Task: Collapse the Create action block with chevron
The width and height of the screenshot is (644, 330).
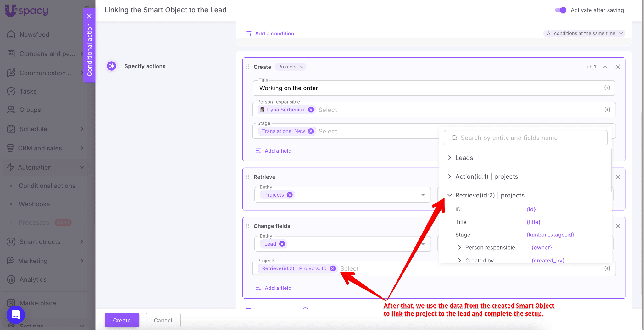Action: coord(605,67)
